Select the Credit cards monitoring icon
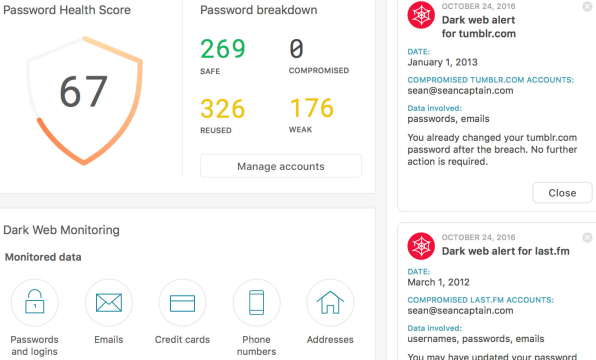Screen dimensions: 596x360 182,303
